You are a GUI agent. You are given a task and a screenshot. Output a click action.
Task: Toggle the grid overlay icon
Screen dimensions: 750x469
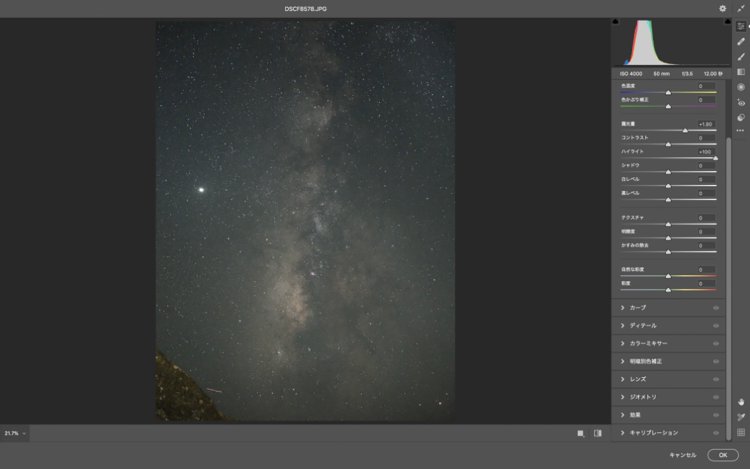(x=741, y=432)
